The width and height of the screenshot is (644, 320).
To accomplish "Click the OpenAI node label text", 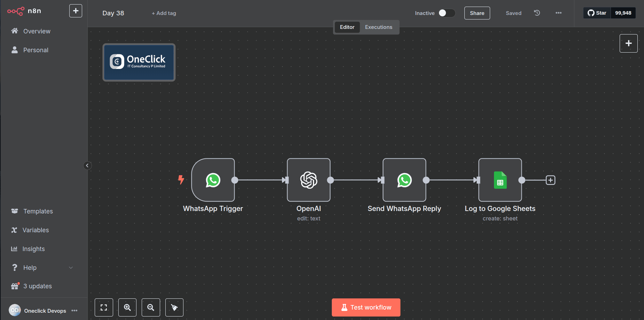I will [309, 209].
